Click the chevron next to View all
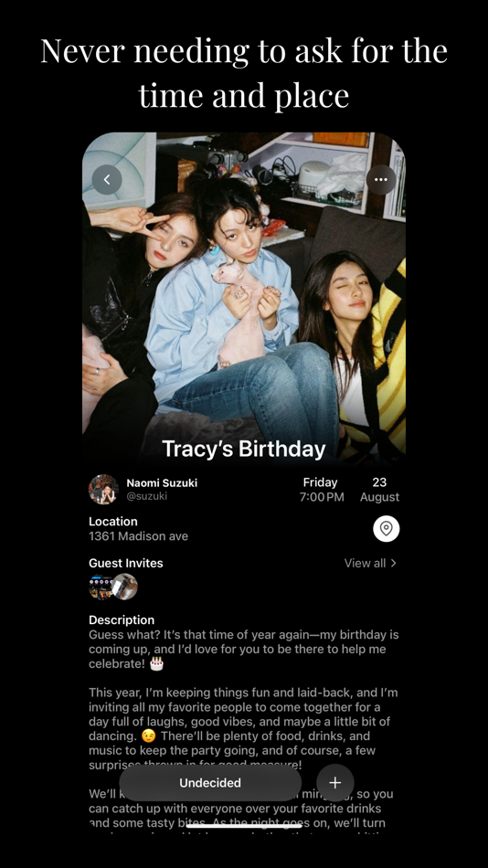Image resolution: width=488 pixels, height=868 pixels. [393, 563]
